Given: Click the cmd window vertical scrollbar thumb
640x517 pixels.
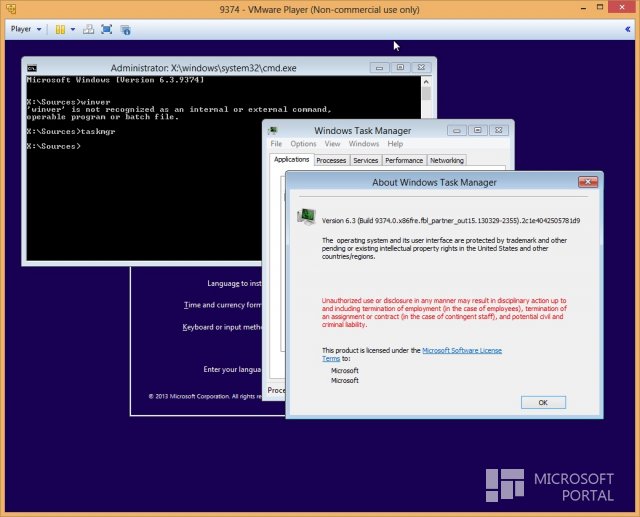Looking at the screenshot, I should click(x=426, y=93).
